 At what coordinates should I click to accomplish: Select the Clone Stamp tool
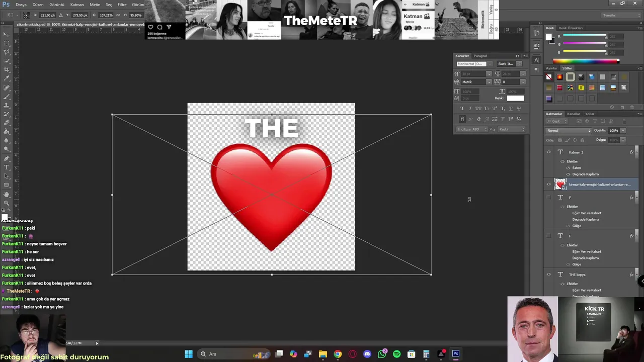[7, 105]
